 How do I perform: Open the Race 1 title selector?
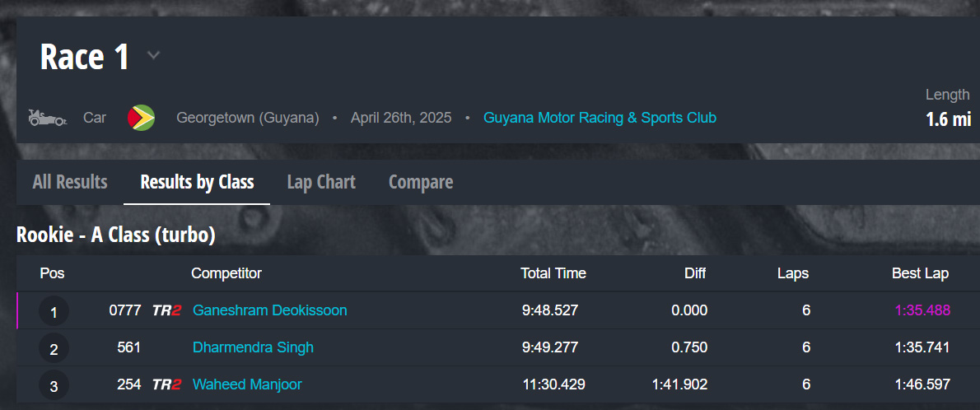pos(85,57)
